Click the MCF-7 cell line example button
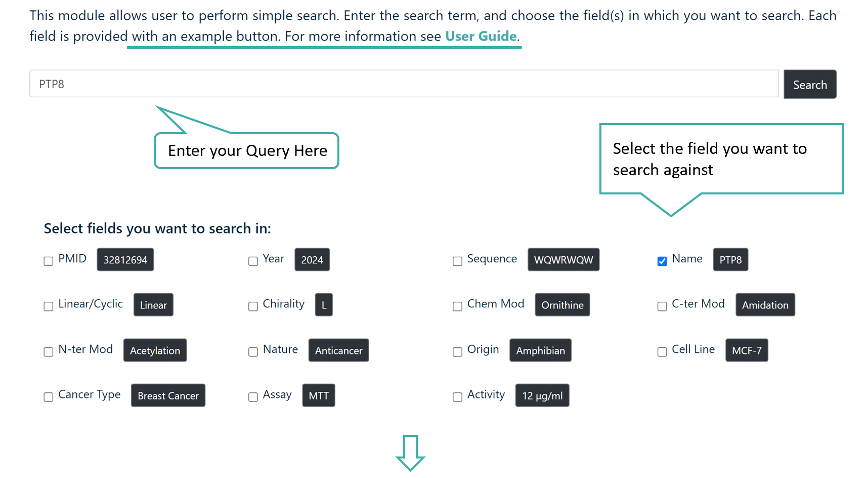 pyautogui.click(x=747, y=350)
